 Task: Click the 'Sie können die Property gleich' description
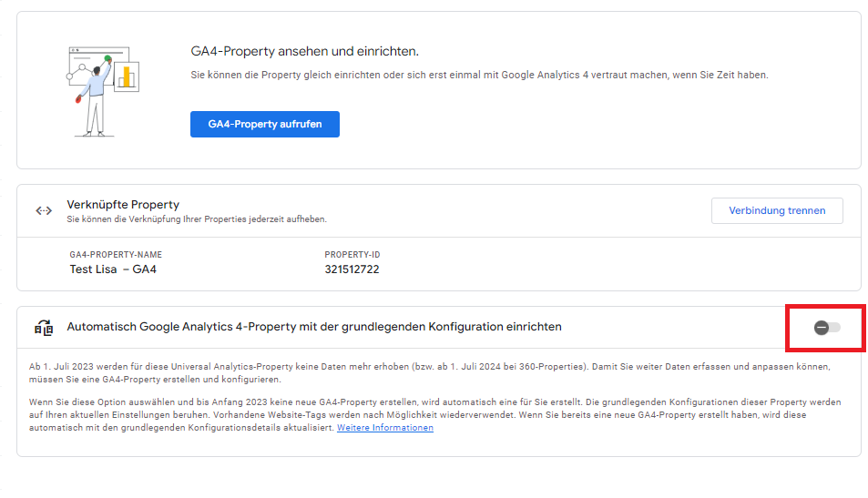[x=479, y=75]
